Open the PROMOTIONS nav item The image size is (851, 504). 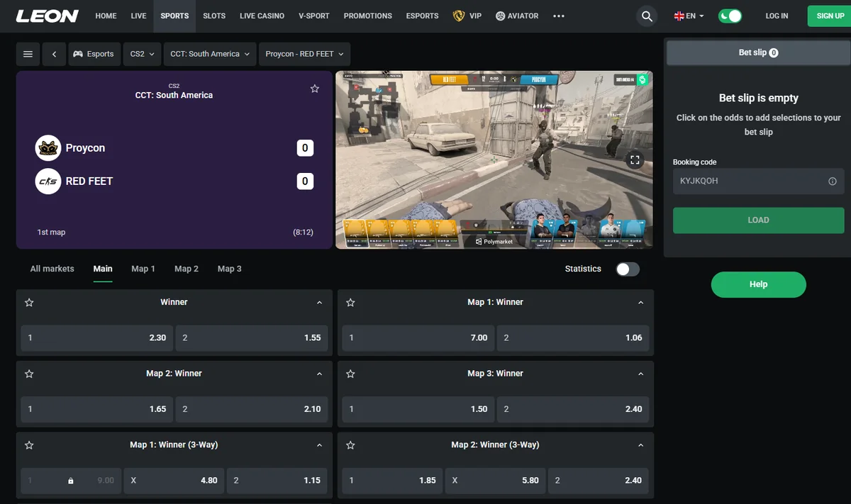(367, 16)
